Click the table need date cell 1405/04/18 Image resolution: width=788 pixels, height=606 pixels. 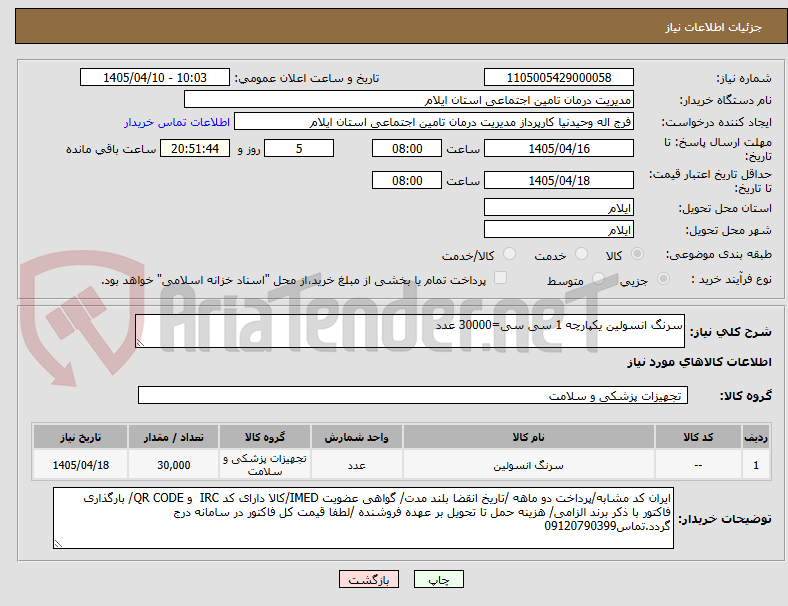(x=80, y=465)
